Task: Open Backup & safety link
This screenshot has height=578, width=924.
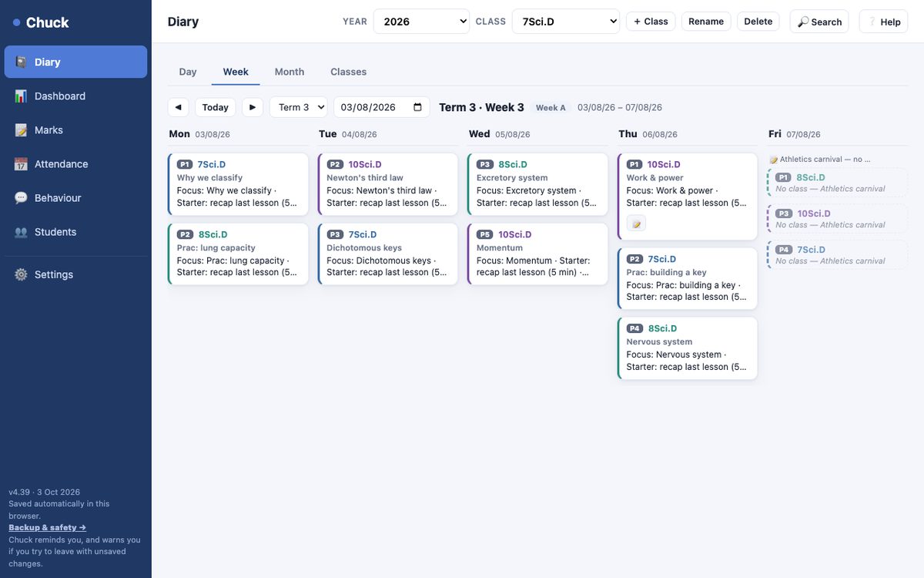Action: (x=48, y=528)
